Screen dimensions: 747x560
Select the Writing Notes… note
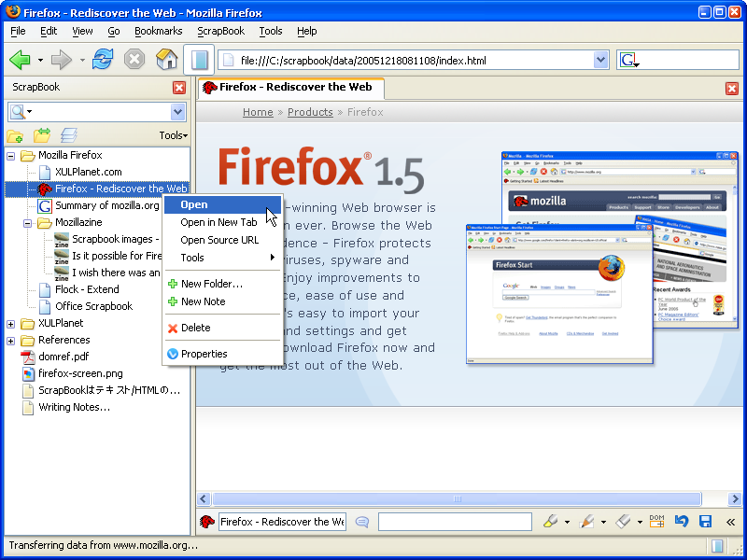(x=65, y=408)
